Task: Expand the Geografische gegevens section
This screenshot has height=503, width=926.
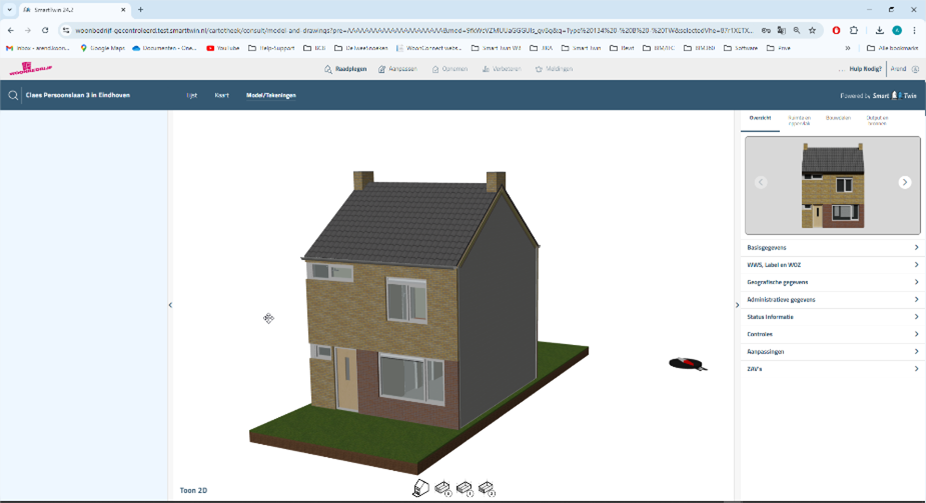Action: [x=831, y=282]
